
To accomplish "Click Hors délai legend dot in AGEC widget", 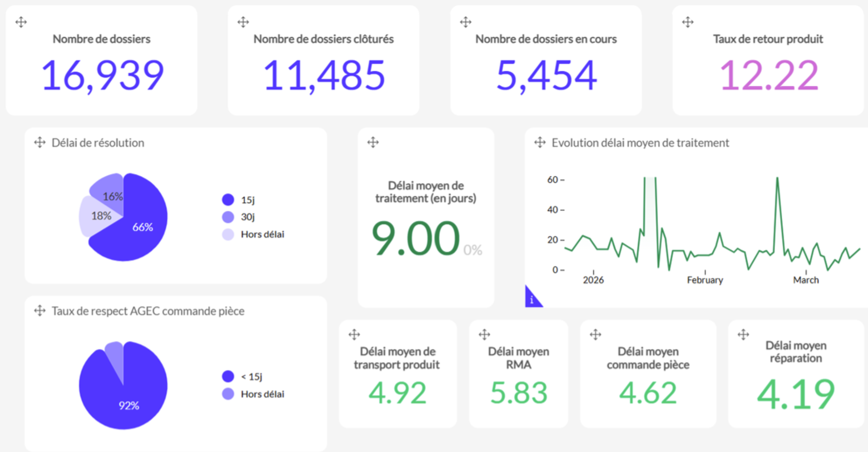I will tap(228, 394).
